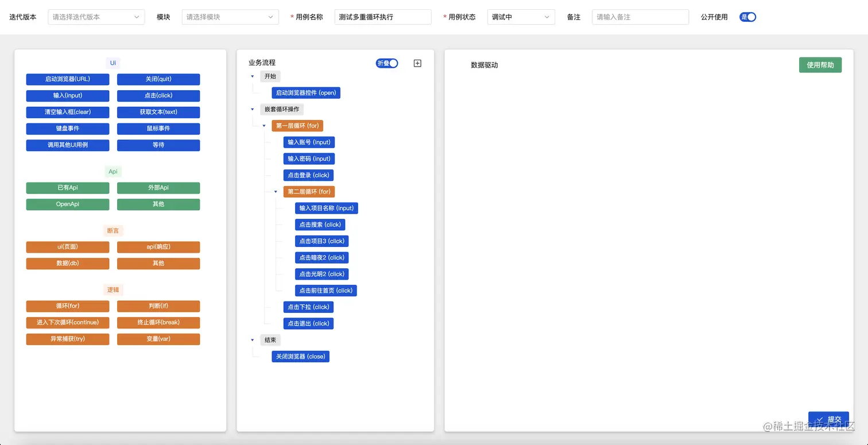868x445 pixels.
Task: Click the + icon to add a flow node
Action: (417, 63)
